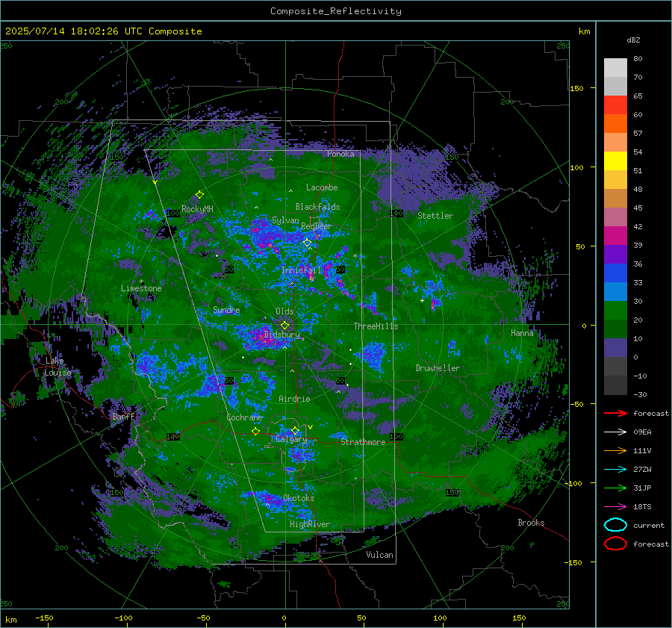The height and width of the screenshot is (628, 672).
Task: Click the green 31JP arrow icon
Action: point(615,488)
